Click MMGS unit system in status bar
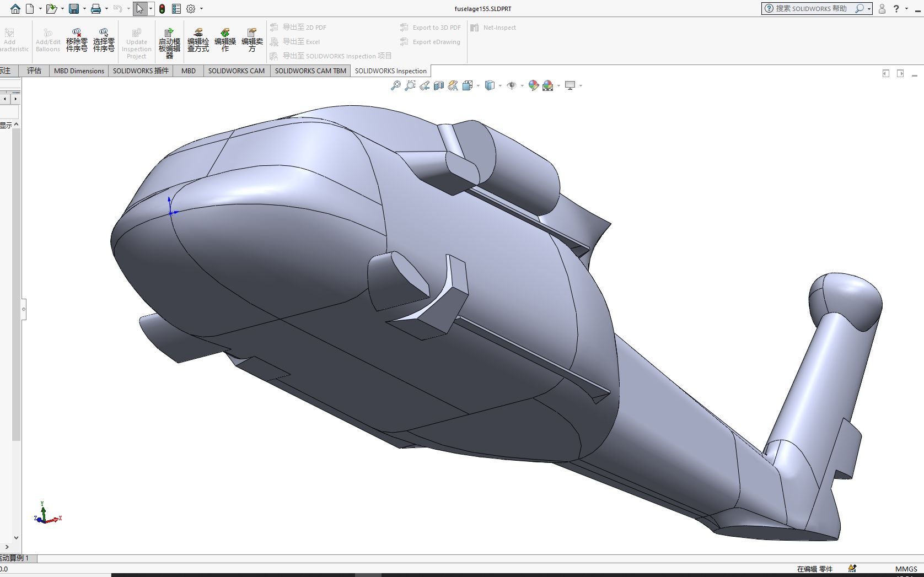Screen dimensions: 924x577 (x=906, y=569)
